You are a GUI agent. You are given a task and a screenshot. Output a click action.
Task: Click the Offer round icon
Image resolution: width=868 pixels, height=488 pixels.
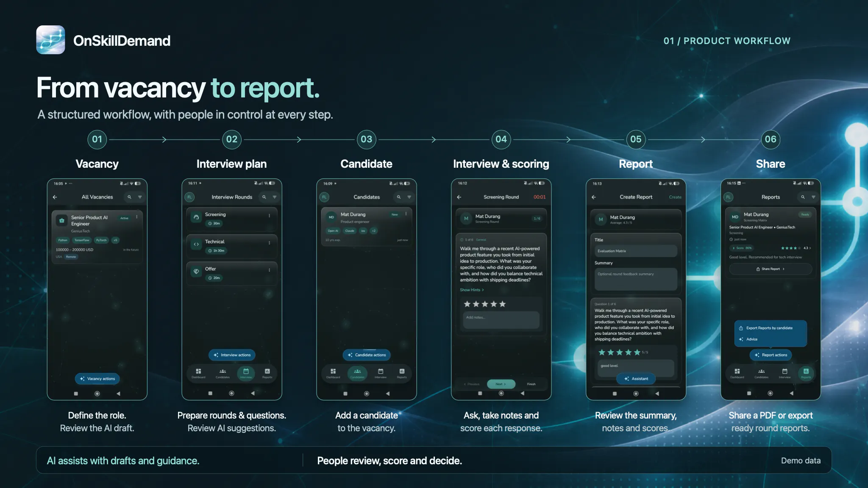click(x=196, y=271)
